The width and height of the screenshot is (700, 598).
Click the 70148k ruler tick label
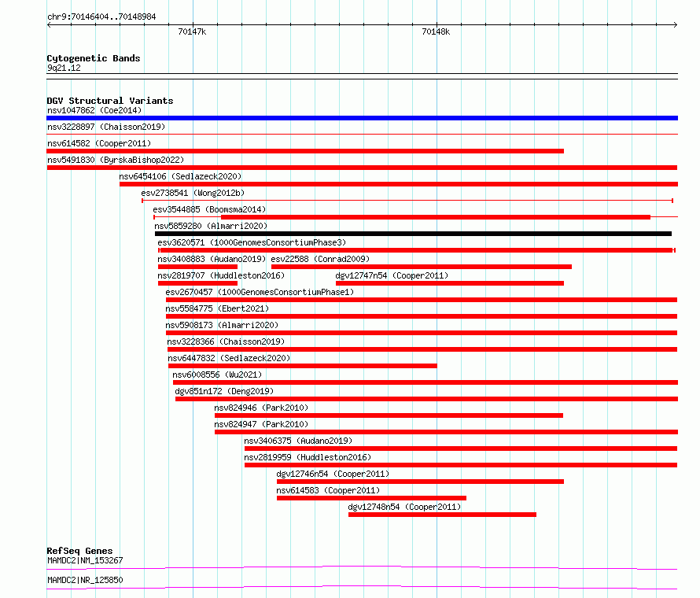pos(436,31)
